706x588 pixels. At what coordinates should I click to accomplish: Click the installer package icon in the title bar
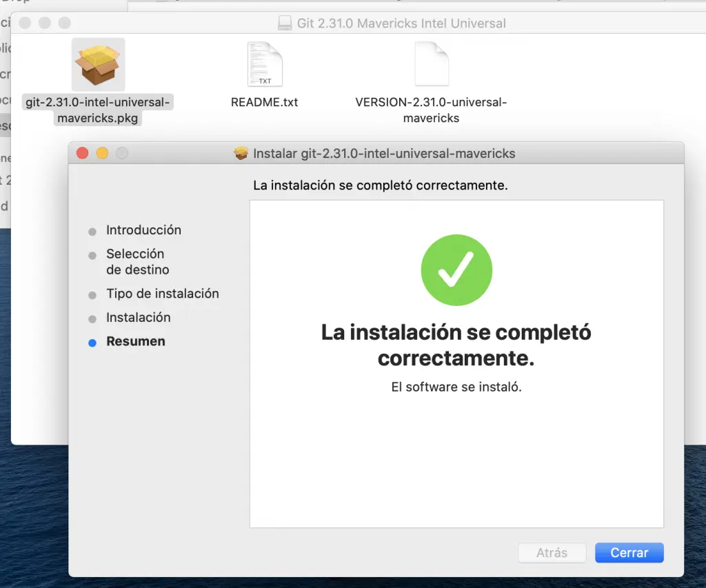(x=241, y=153)
